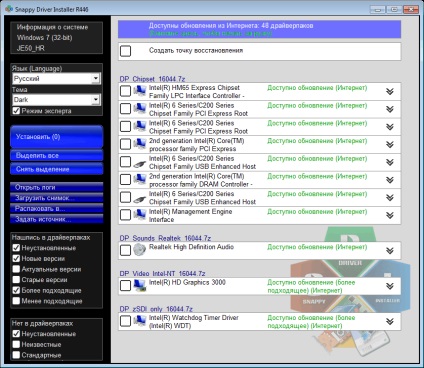Click the icon beside Intel Management Engine Interface
This screenshot has height=368, width=424.
[140, 214]
